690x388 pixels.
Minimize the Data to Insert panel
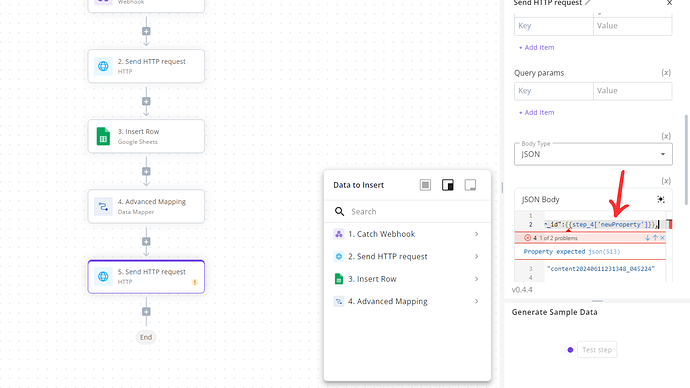[470, 185]
